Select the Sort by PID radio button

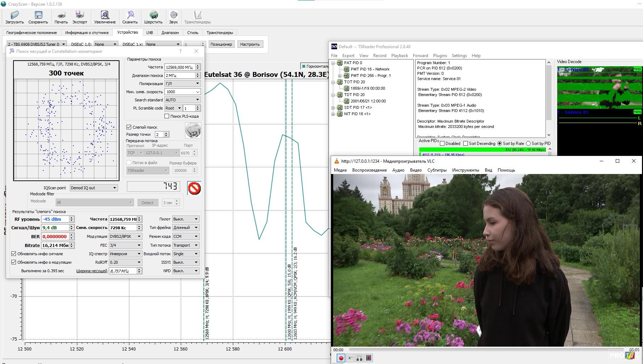pos(528,144)
